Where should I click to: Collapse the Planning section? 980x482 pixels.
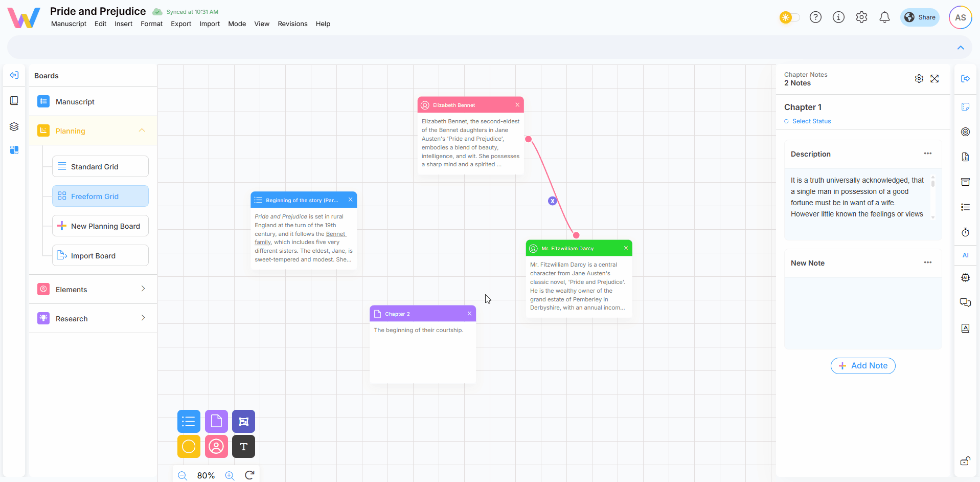[x=142, y=130]
